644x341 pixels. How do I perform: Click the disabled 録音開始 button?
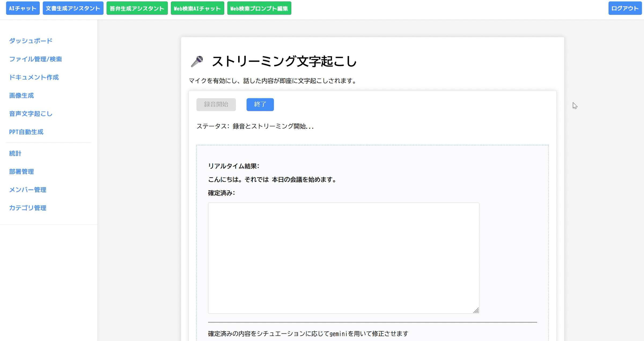(x=216, y=104)
